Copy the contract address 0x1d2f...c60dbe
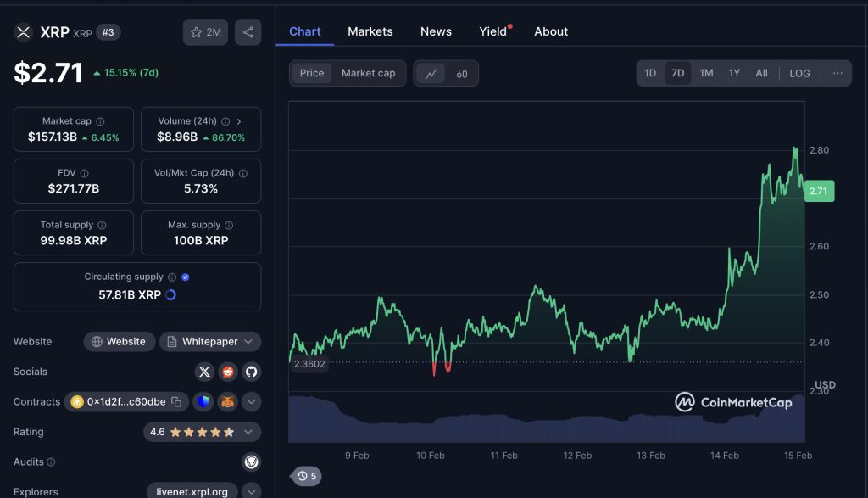Image resolution: width=868 pixels, height=498 pixels. 176,402
